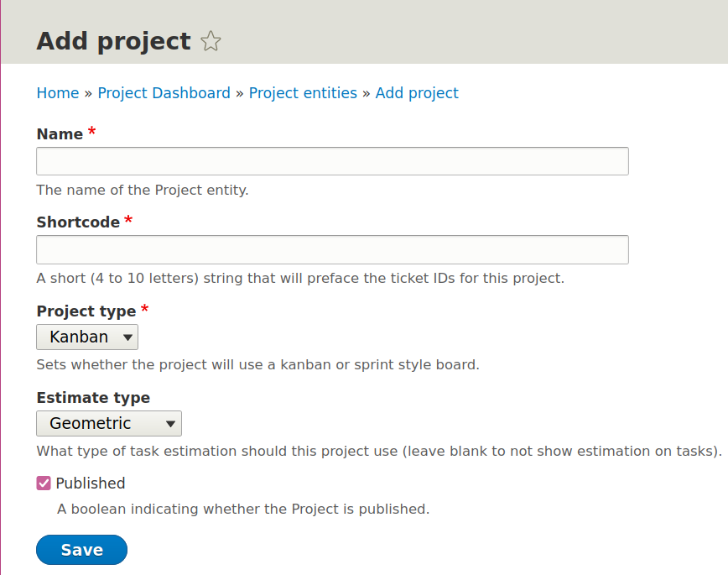
Task: Click the Estimate type label
Action: 93,398
